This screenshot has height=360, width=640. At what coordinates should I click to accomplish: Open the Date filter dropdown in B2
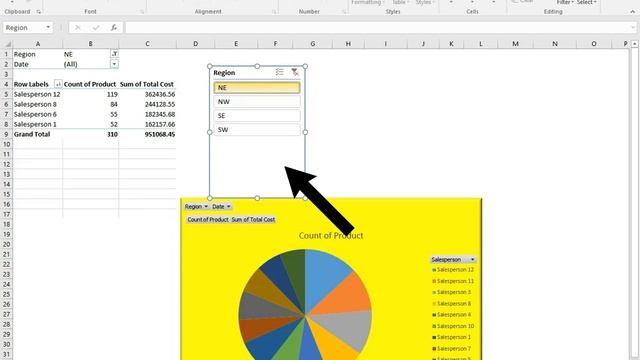[x=114, y=64]
